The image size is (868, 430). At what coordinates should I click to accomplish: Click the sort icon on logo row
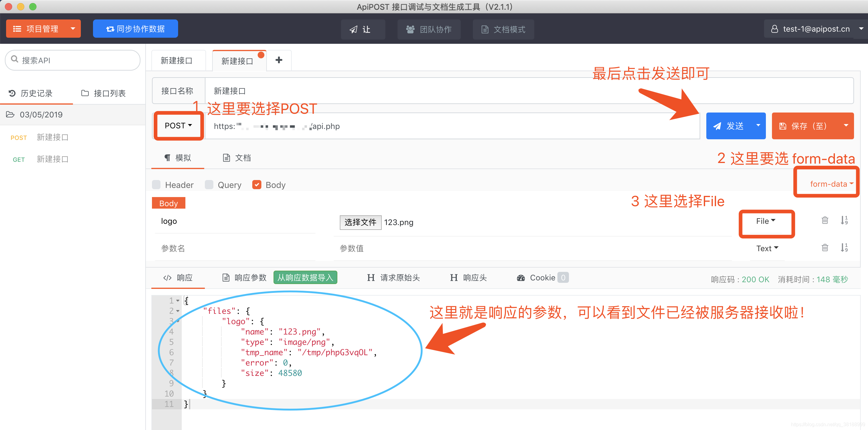click(844, 220)
